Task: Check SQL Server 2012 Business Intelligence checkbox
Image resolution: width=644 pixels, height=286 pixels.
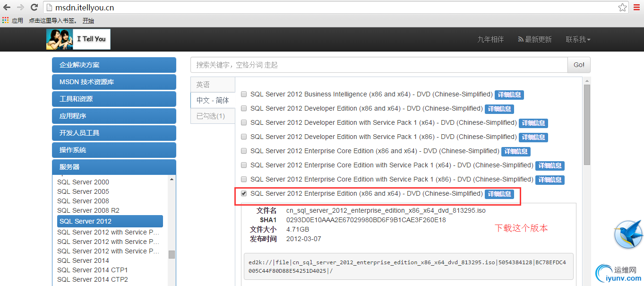Action: [x=244, y=94]
